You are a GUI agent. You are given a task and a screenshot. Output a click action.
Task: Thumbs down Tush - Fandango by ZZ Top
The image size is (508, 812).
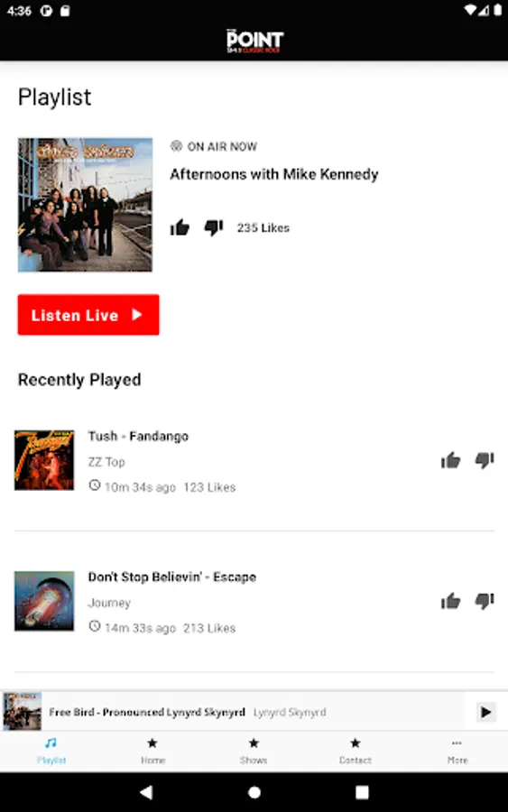coord(485,460)
